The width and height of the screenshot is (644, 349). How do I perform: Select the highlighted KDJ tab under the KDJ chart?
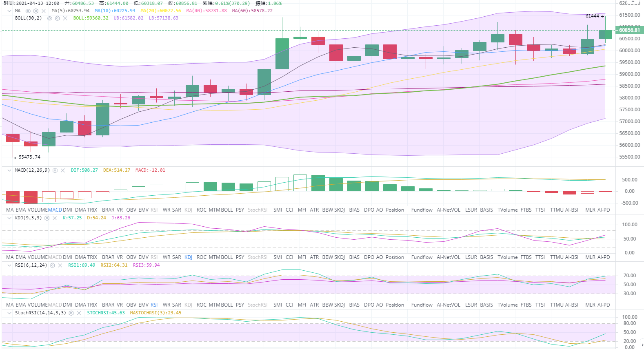coord(188,257)
